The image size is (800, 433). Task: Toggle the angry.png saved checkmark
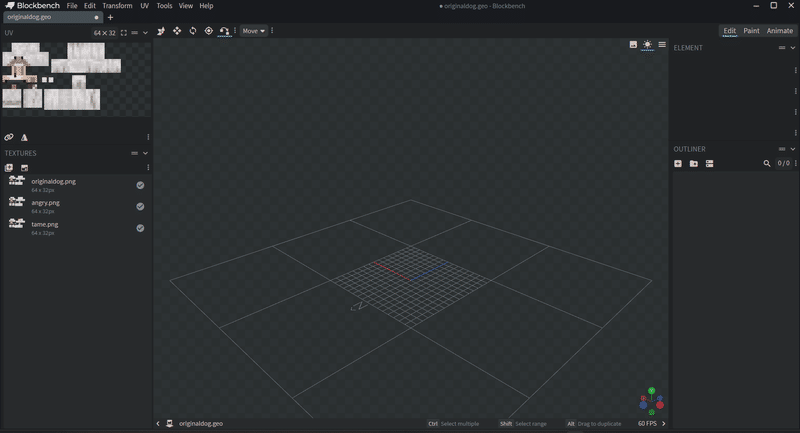point(140,207)
